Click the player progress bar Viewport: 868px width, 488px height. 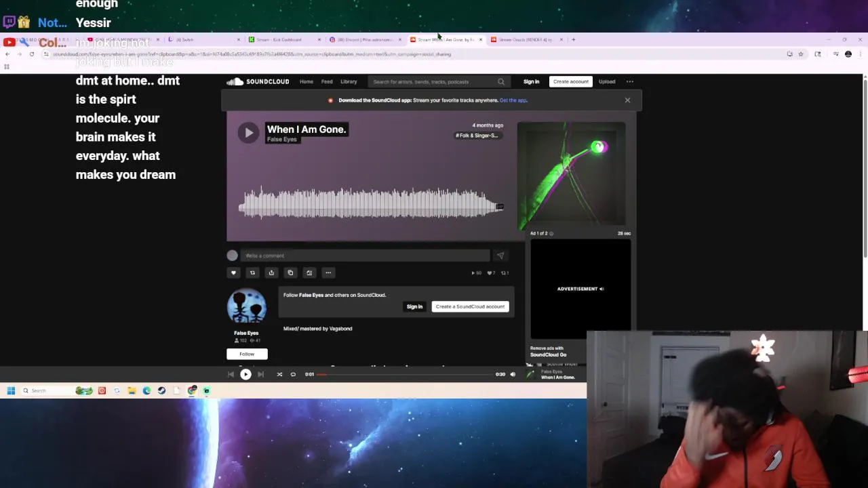[x=405, y=374]
